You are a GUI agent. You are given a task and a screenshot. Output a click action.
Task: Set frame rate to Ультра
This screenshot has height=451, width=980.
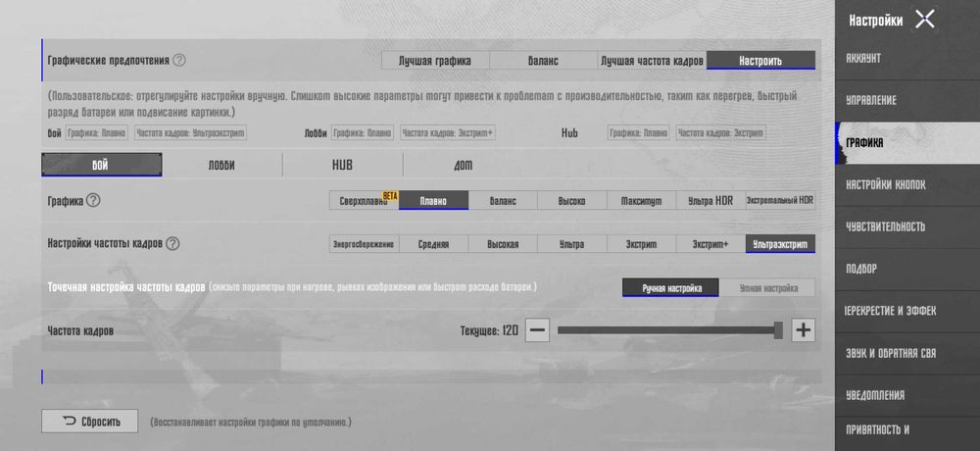coord(572,244)
